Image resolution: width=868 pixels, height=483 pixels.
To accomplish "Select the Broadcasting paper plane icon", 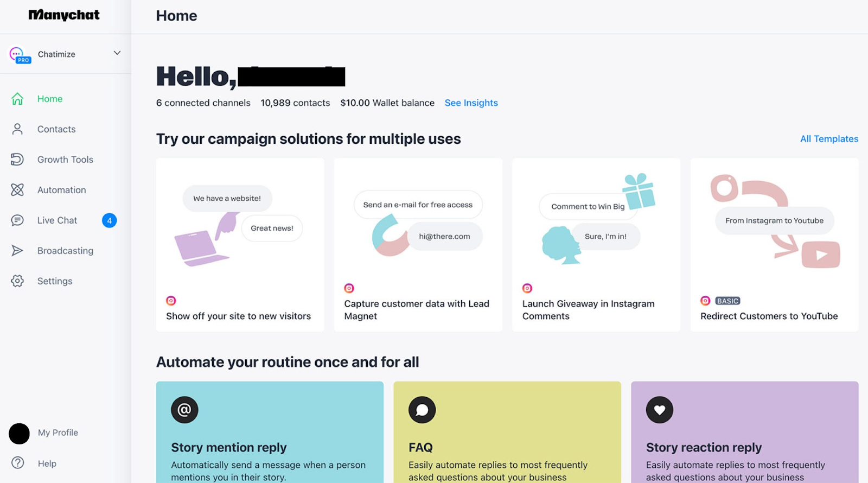I will coord(17,250).
